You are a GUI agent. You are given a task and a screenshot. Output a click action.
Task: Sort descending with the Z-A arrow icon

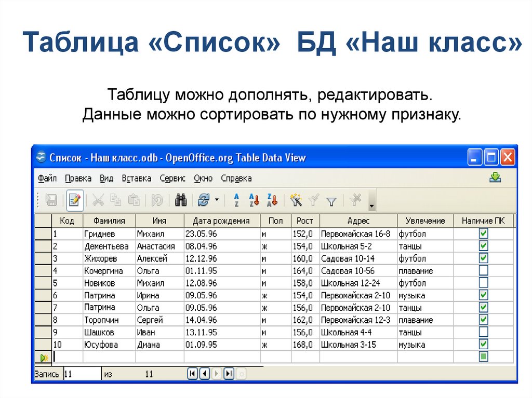(272, 200)
